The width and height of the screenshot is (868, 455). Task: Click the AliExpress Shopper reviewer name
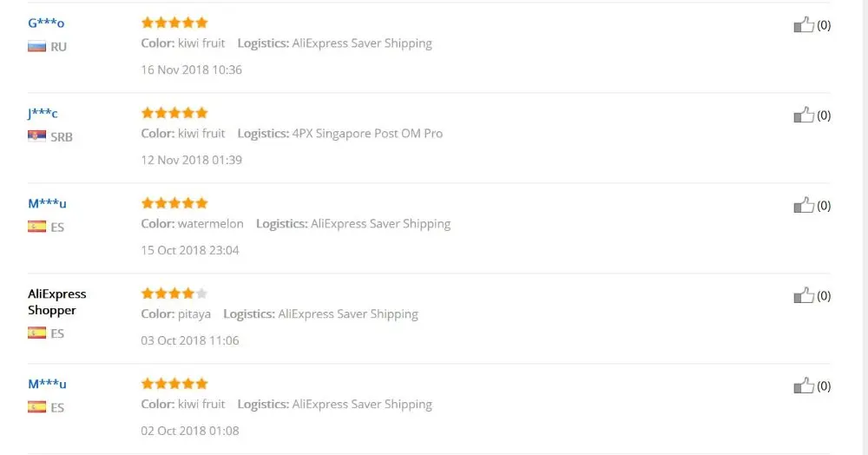pyautogui.click(x=57, y=301)
